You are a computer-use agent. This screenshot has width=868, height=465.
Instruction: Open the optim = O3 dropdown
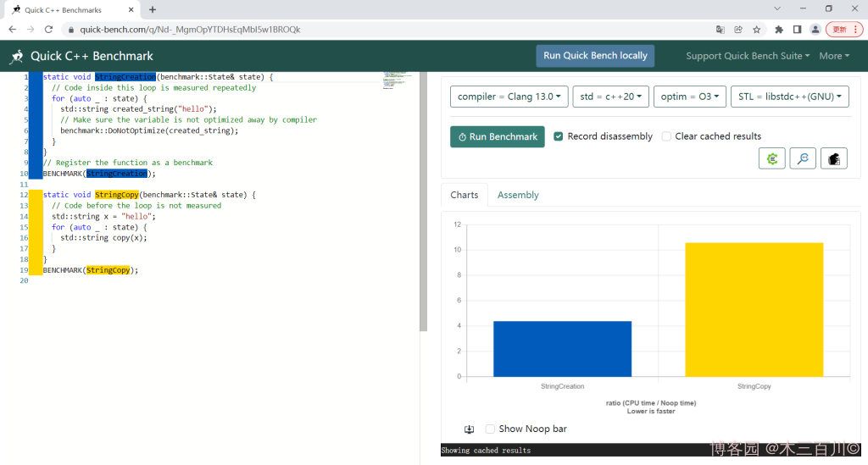pyautogui.click(x=690, y=97)
